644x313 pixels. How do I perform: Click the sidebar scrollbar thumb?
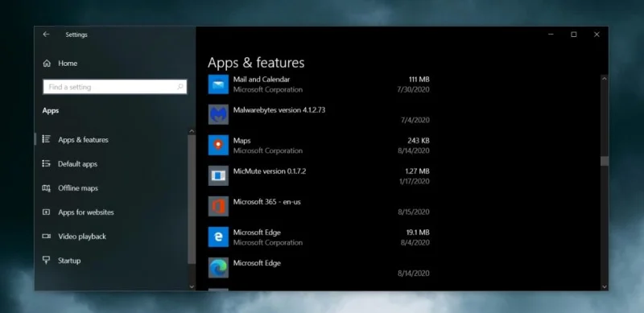point(192,200)
